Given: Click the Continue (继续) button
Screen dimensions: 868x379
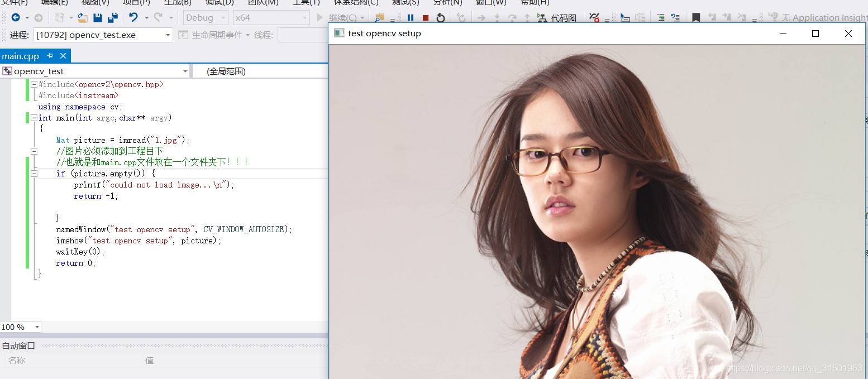Looking at the screenshot, I should pos(336,18).
